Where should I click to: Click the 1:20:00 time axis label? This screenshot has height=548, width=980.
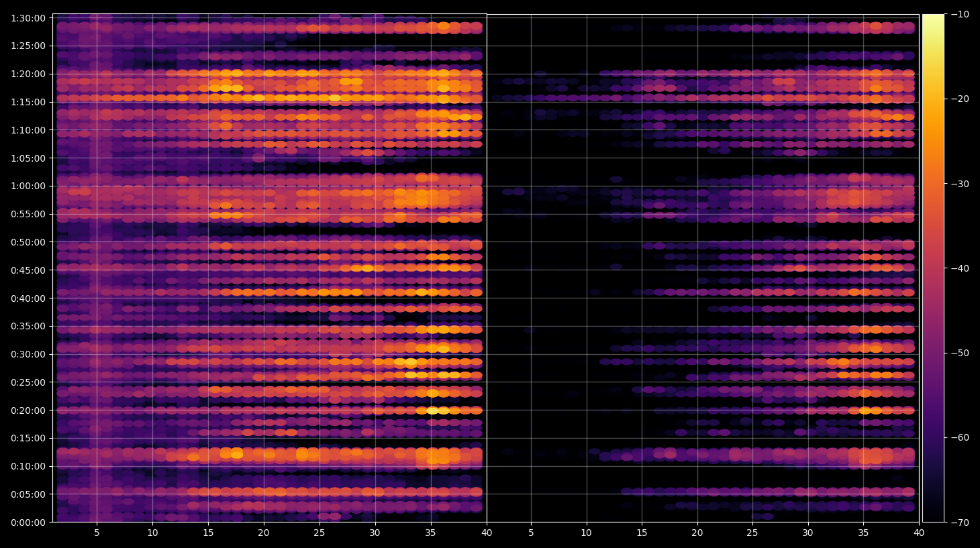pos(28,74)
